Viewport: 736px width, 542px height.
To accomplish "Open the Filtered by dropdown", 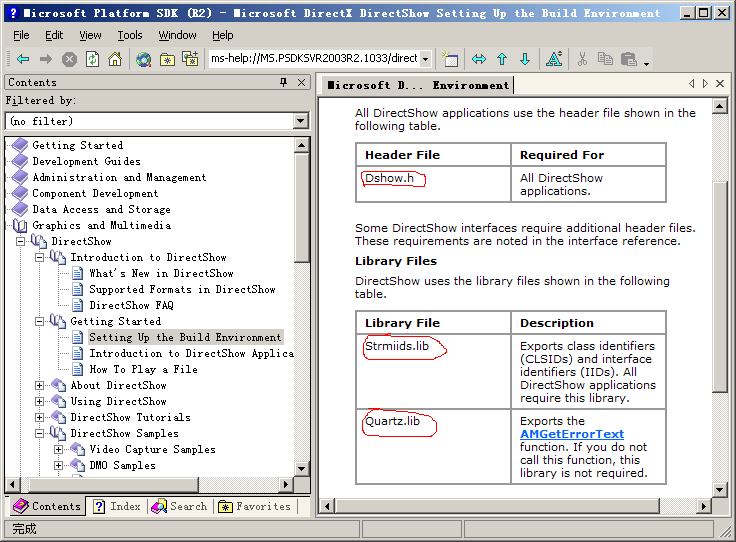I will (x=301, y=122).
